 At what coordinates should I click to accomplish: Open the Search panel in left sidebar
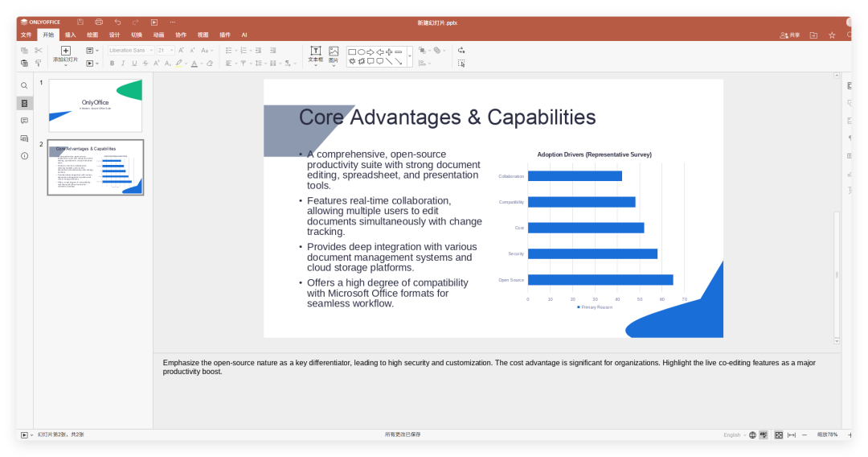pos(24,86)
